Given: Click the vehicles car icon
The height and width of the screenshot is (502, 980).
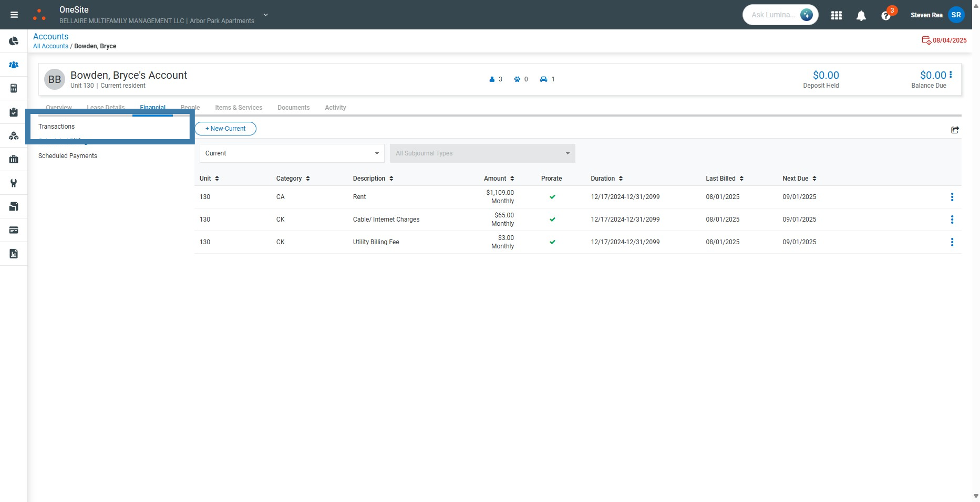Looking at the screenshot, I should [x=543, y=79].
